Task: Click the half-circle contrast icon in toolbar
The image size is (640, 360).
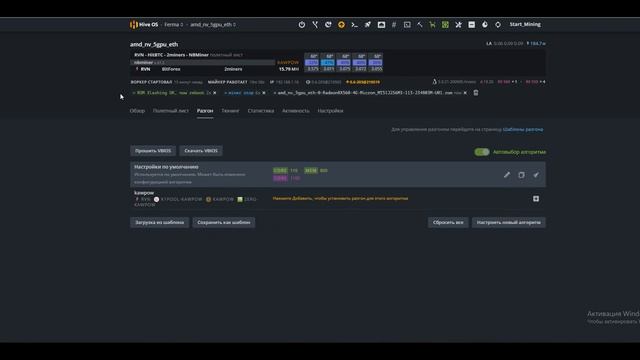Action: [484, 24]
